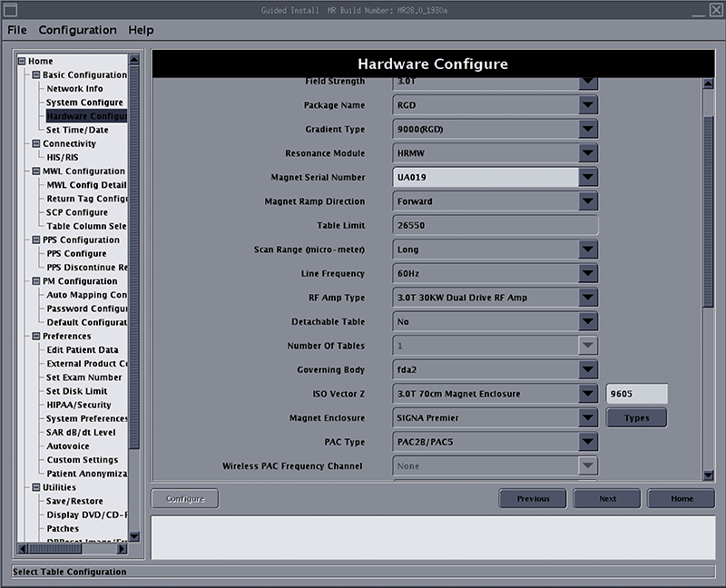Click the Table Limit input field
726x588 pixels.
pyautogui.click(x=495, y=225)
